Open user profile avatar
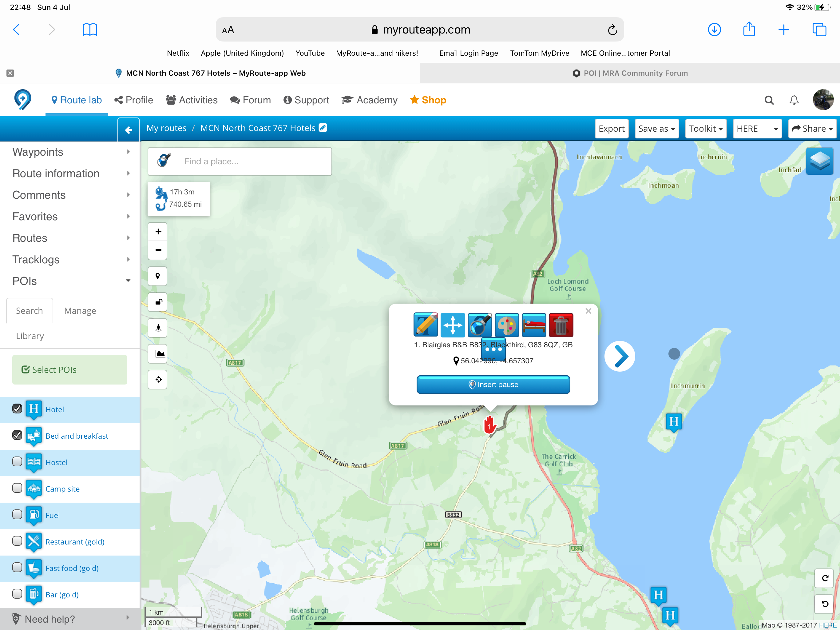The image size is (840, 630). click(823, 100)
